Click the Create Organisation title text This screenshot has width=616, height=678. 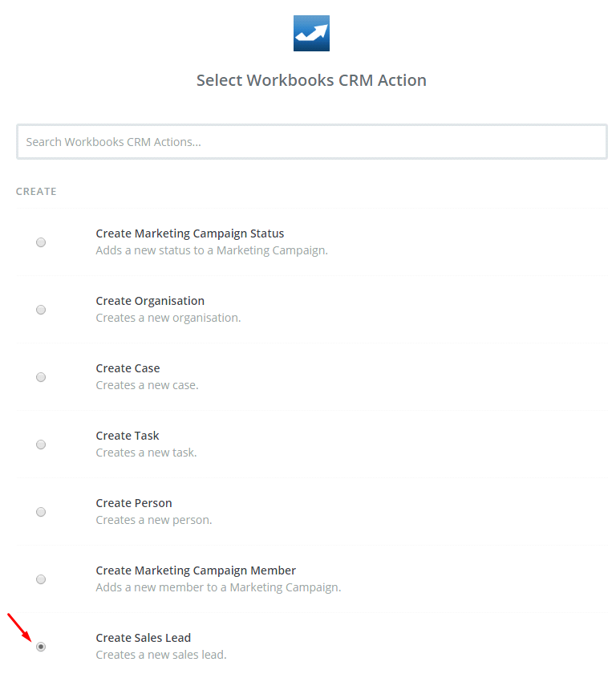[150, 301]
